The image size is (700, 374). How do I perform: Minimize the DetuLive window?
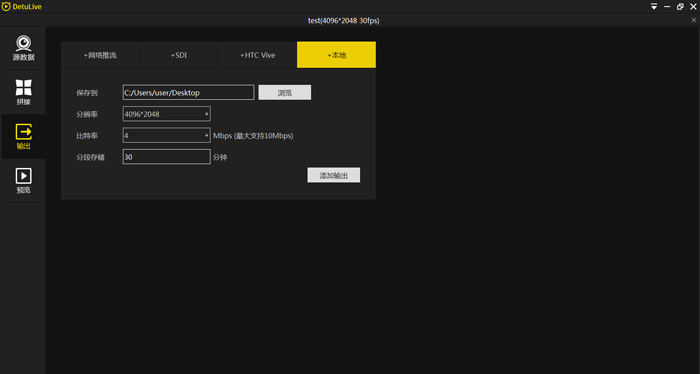click(667, 7)
